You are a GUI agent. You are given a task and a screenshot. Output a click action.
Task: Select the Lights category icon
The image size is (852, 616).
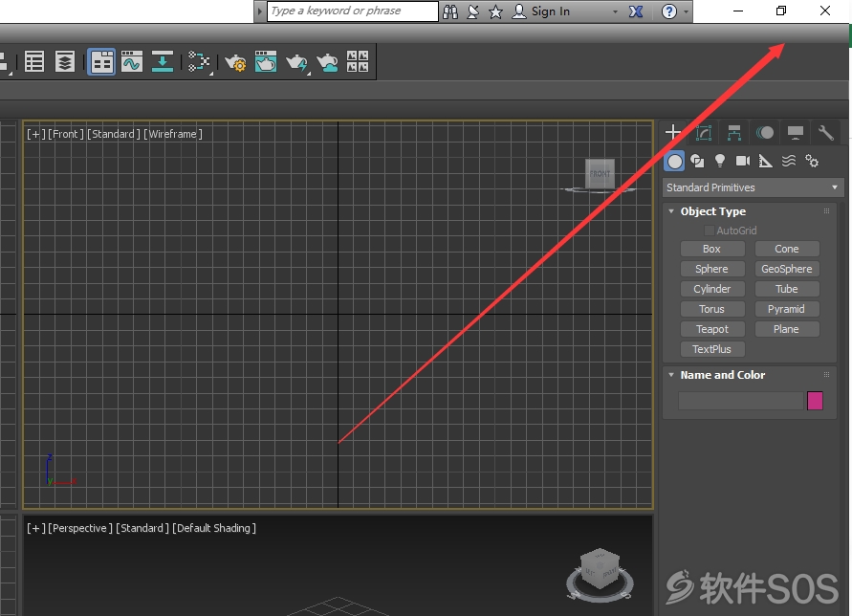720,161
